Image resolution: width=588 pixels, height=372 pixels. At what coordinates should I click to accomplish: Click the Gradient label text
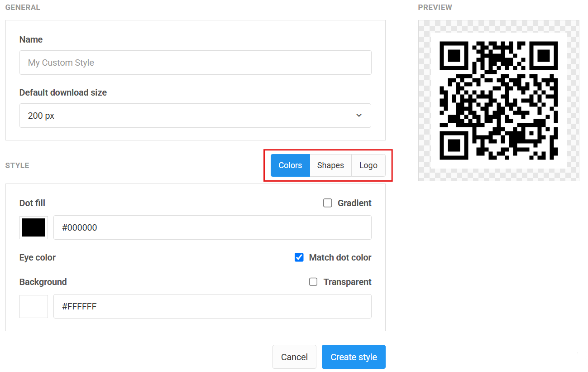[x=354, y=203]
